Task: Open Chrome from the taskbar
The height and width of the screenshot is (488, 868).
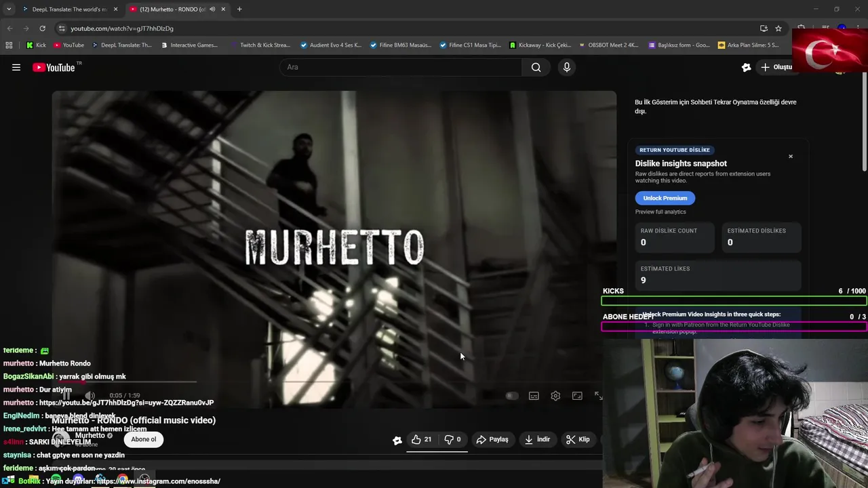Action: pos(123,481)
